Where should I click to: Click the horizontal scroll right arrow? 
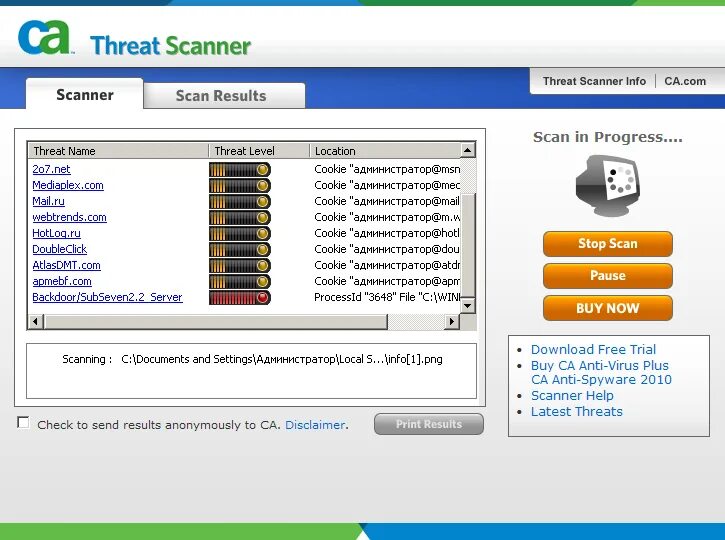(x=452, y=321)
